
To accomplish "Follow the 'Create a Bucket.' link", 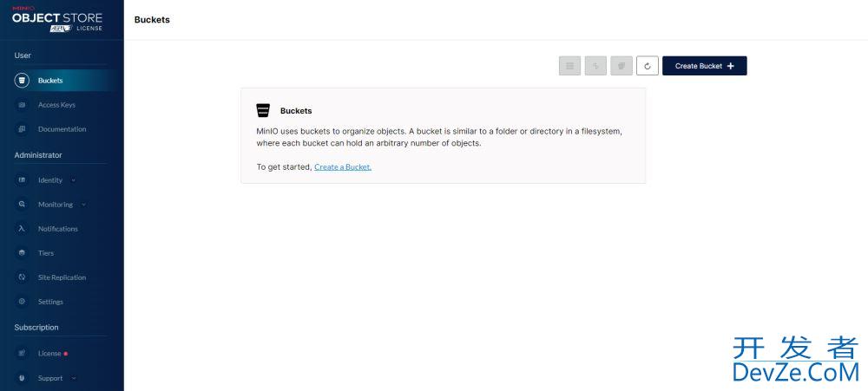I will click(x=343, y=167).
